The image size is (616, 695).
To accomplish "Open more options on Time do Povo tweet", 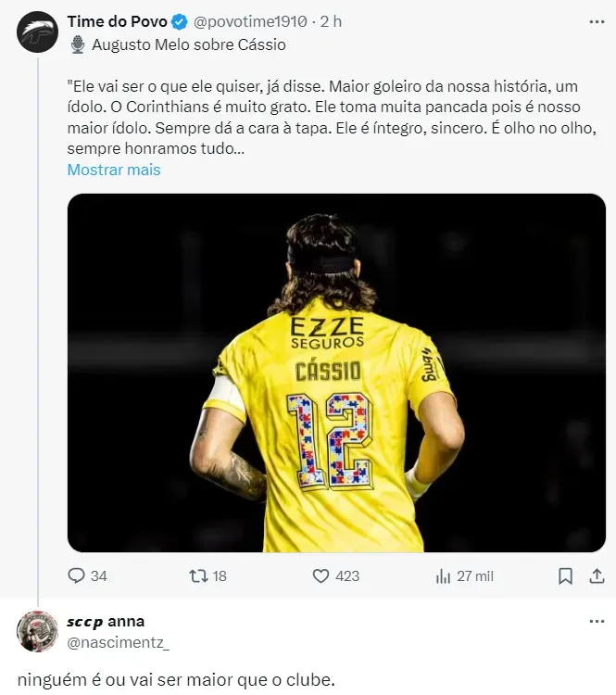I will (x=596, y=21).
